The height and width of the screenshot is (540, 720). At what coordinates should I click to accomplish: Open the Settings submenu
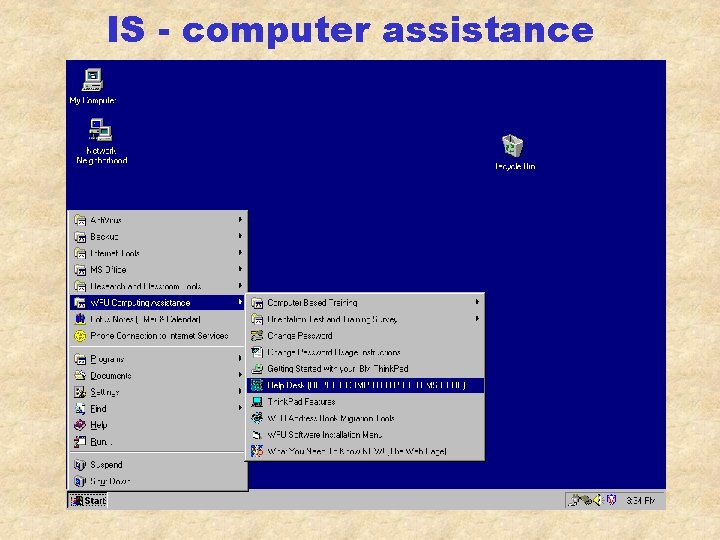pos(158,392)
